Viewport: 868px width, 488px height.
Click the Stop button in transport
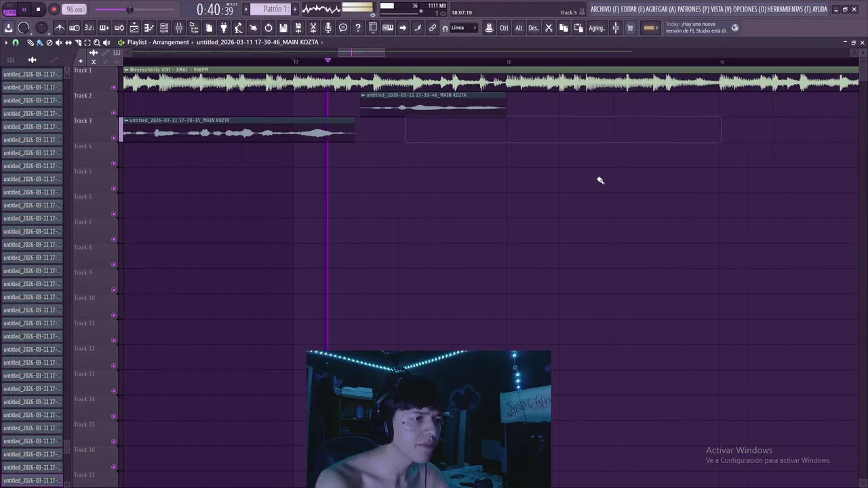39,9
